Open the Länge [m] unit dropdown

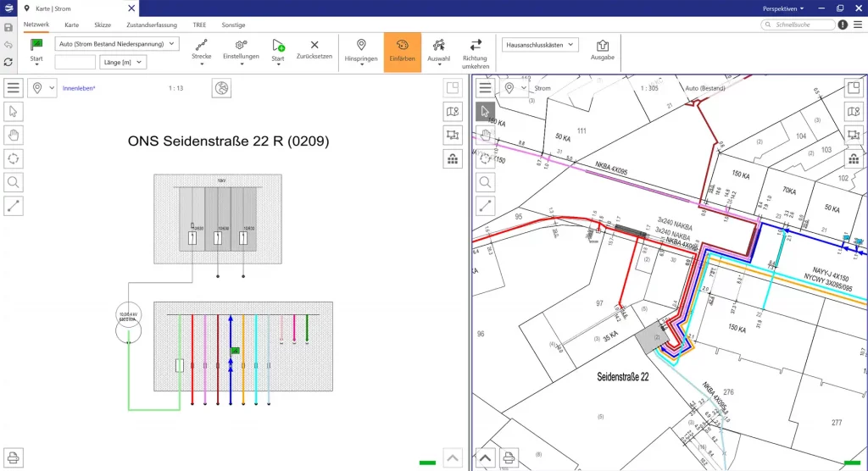pos(124,62)
